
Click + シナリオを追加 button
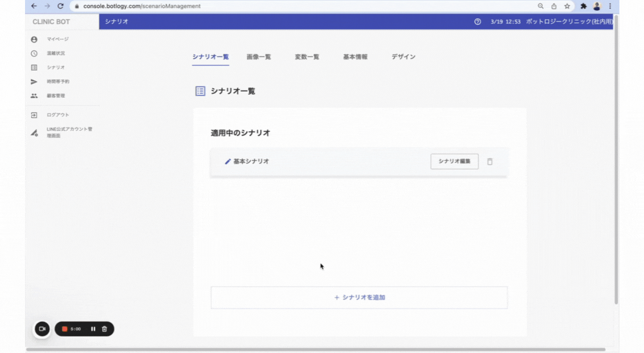click(359, 298)
